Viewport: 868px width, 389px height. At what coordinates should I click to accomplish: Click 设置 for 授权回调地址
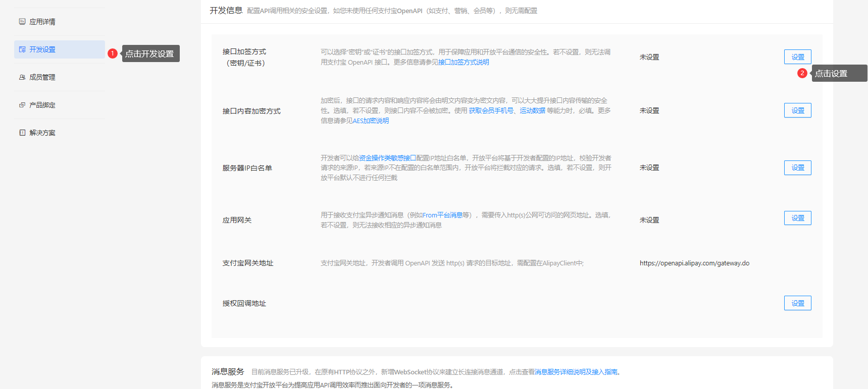(797, 303)
